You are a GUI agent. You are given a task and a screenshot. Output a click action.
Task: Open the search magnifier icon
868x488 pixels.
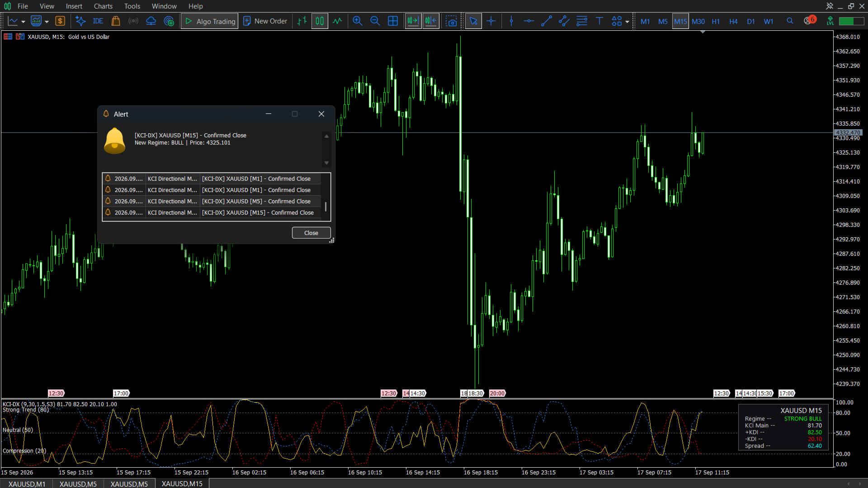[790, 21]
